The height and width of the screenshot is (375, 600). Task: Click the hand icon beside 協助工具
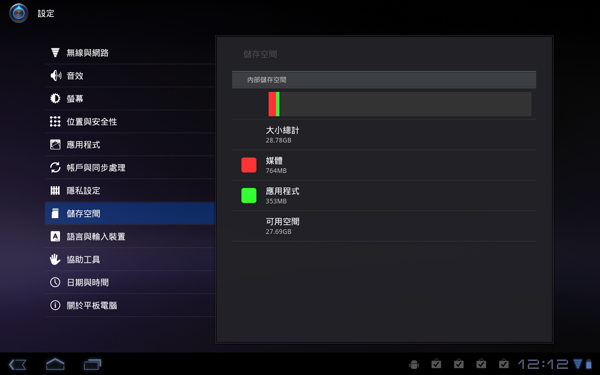[55, 259]
